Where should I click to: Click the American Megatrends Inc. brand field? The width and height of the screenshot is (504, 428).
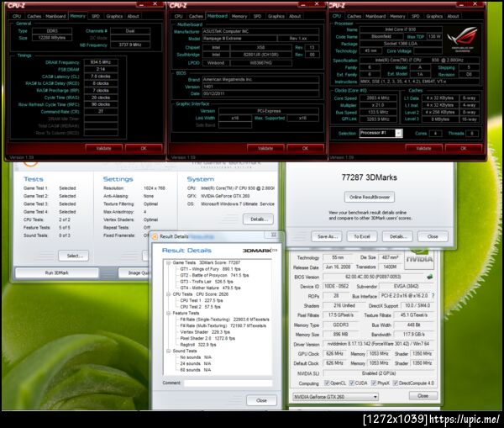pos(260,80)
